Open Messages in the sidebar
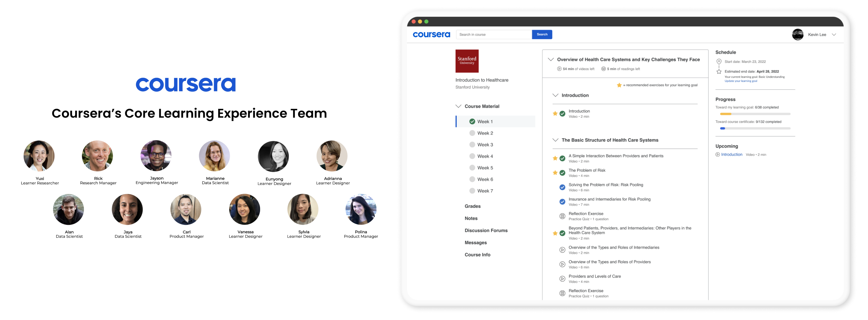The height and width of the screenshot is (320, 868). 476,243
